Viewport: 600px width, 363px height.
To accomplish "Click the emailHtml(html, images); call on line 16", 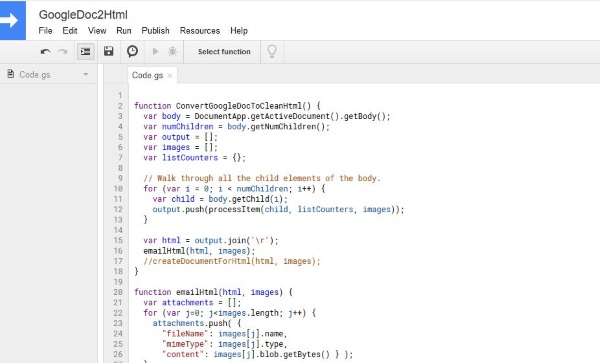I will pos(199,251).
